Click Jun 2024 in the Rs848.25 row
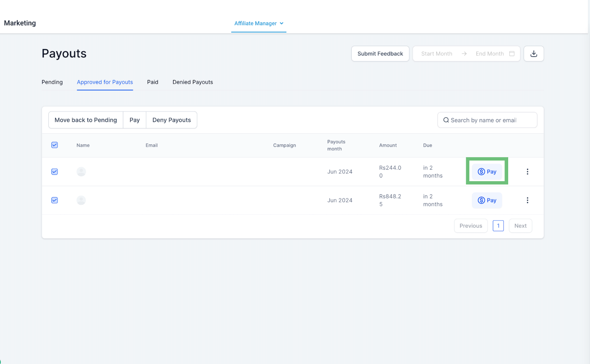The width and height of the screenshot is (590, 364). click(x=340, y=200)
